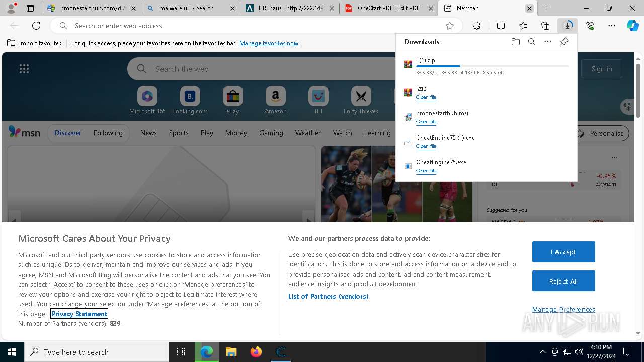Search downloads with magnifier icon
Image resolution: width=644 pixels, height=362 pixels.
point(531,42)
